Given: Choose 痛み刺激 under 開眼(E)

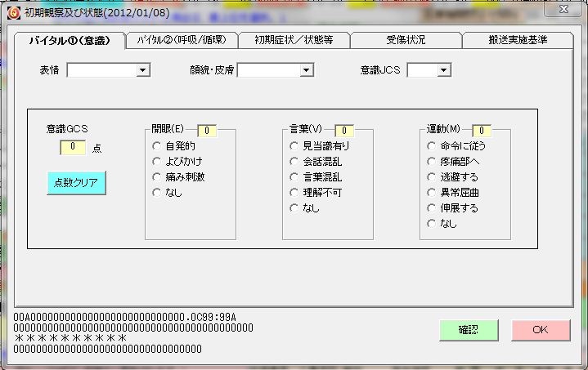Looking at the screenshot, I should (157, 176).
